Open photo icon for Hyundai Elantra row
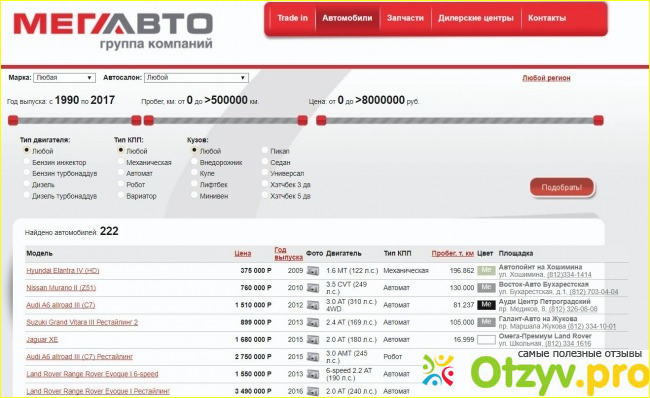This screenshot has height=398, width=650. (x=313, y=271)
